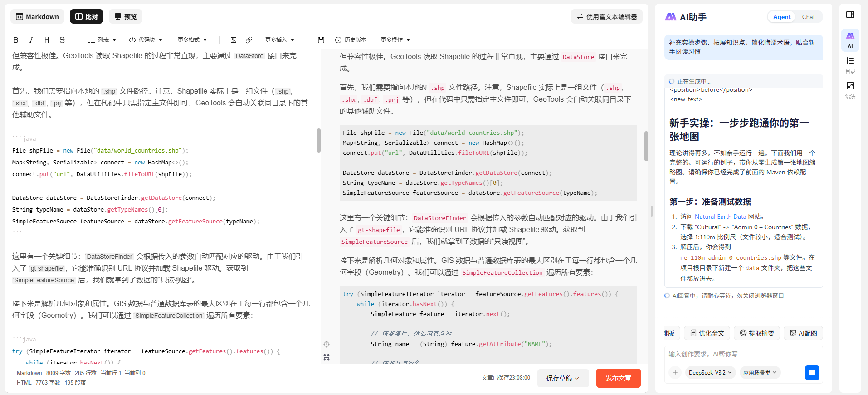Stop AI generation with blue square button
This screenshot has height=395, width=868.
[x=812, y=373]
